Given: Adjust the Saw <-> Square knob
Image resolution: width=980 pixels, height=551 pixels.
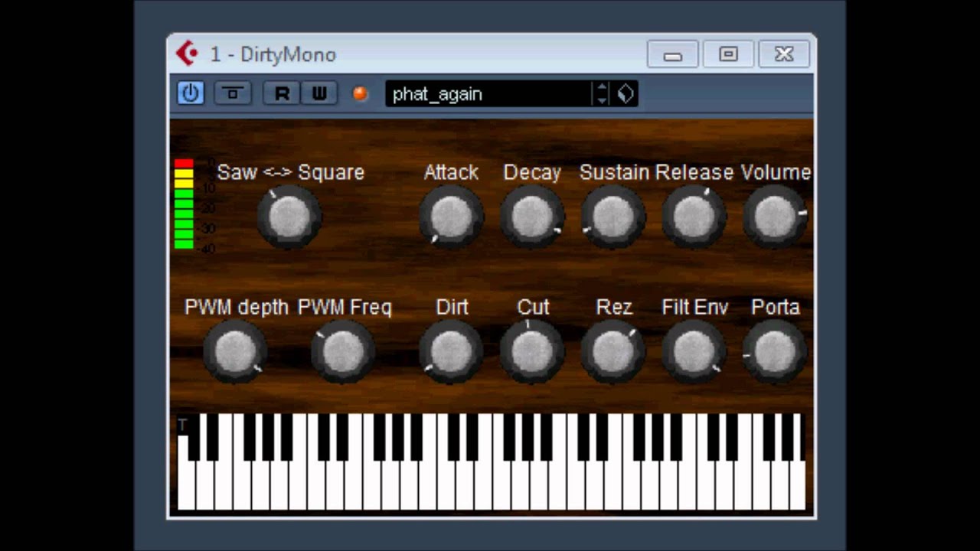Looking at the screenshot, I should pyautogui.click(x=289, y=217).
